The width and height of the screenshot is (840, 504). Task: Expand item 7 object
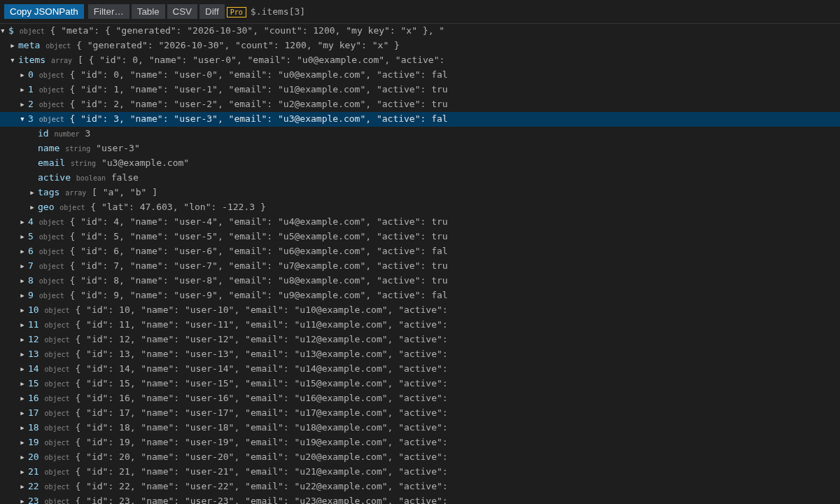pyautogui.click(x=22, y=266)
